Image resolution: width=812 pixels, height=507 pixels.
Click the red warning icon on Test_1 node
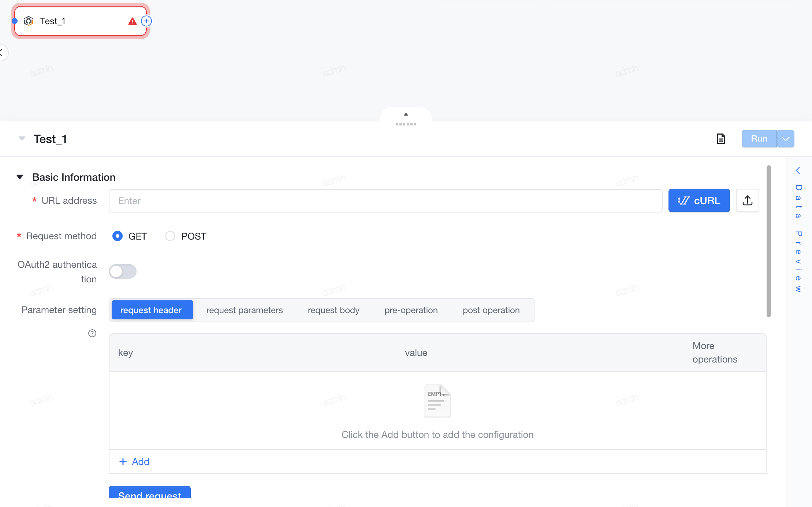pyautogui.click(x=133, y=21)
